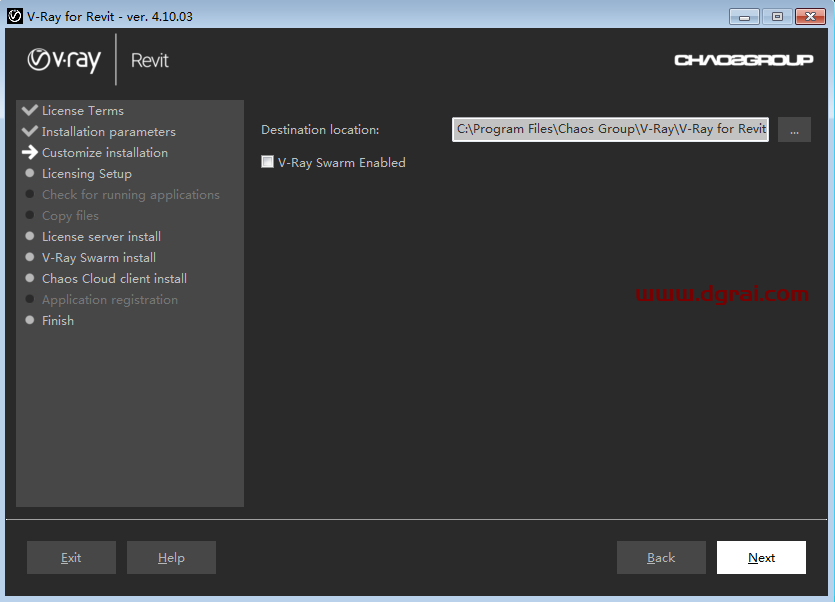835x602 pixels.
Task: Click the checkmark beside License Terms
Action: [30, 110]
